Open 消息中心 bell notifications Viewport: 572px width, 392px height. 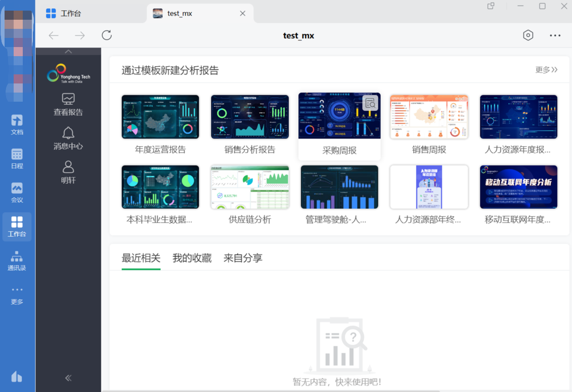coord(68,138)
